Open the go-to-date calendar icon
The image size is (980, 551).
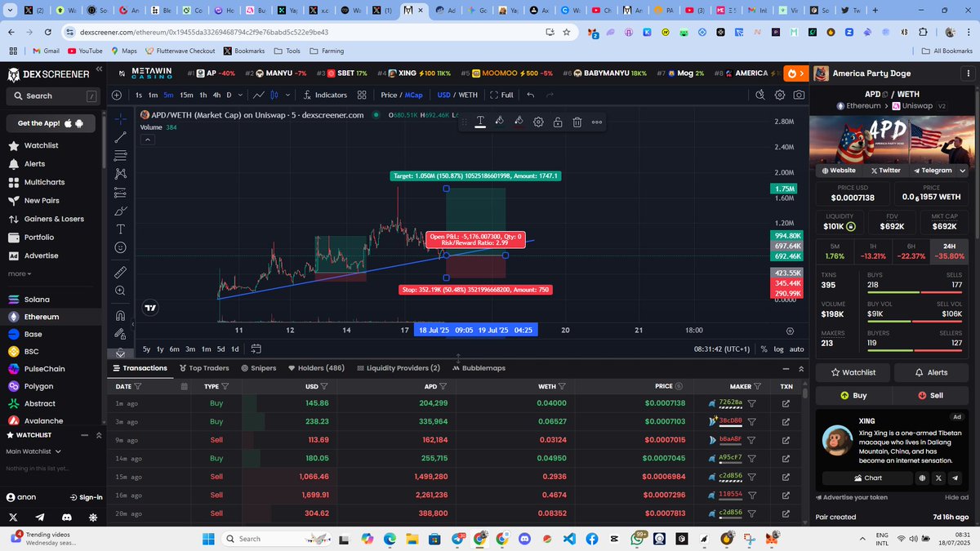[x=256, y=349]
